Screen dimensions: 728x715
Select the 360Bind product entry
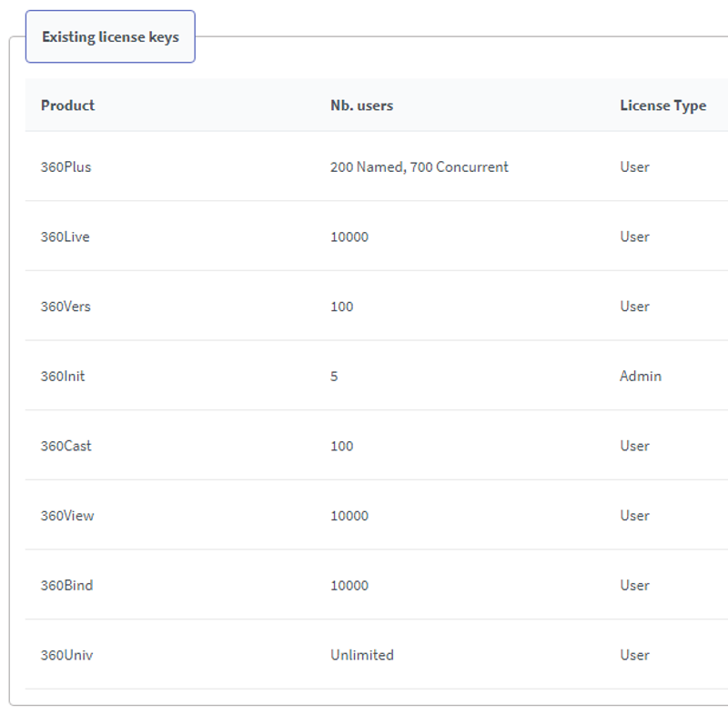pos(66,585)
